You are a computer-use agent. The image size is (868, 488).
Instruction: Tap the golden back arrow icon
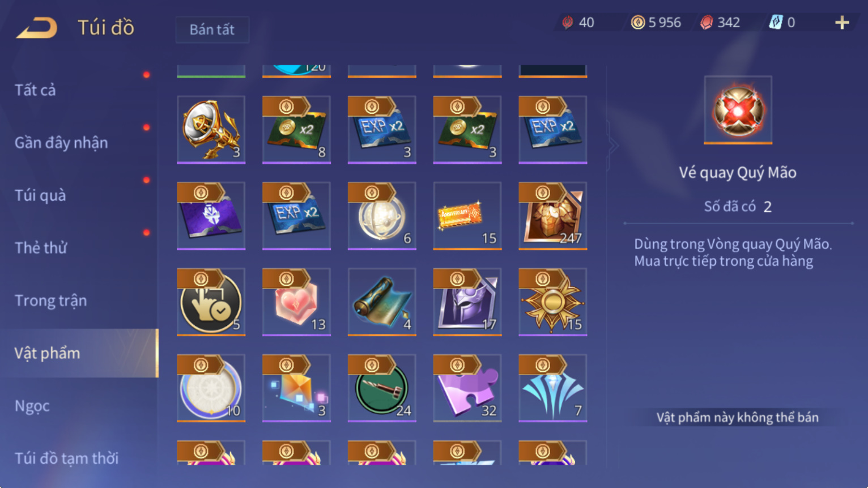click(x=37, y=28)
